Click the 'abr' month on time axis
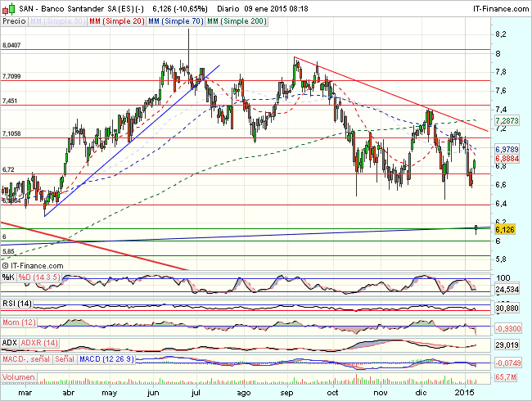 [69, 393]
